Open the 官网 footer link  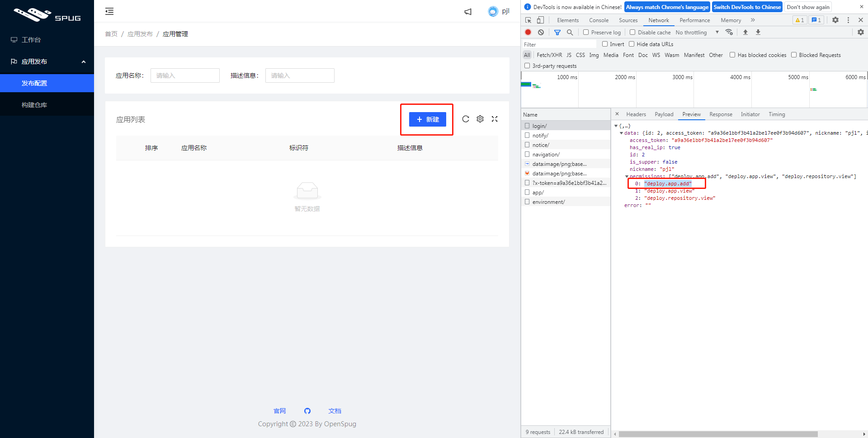tap(280, 411)
